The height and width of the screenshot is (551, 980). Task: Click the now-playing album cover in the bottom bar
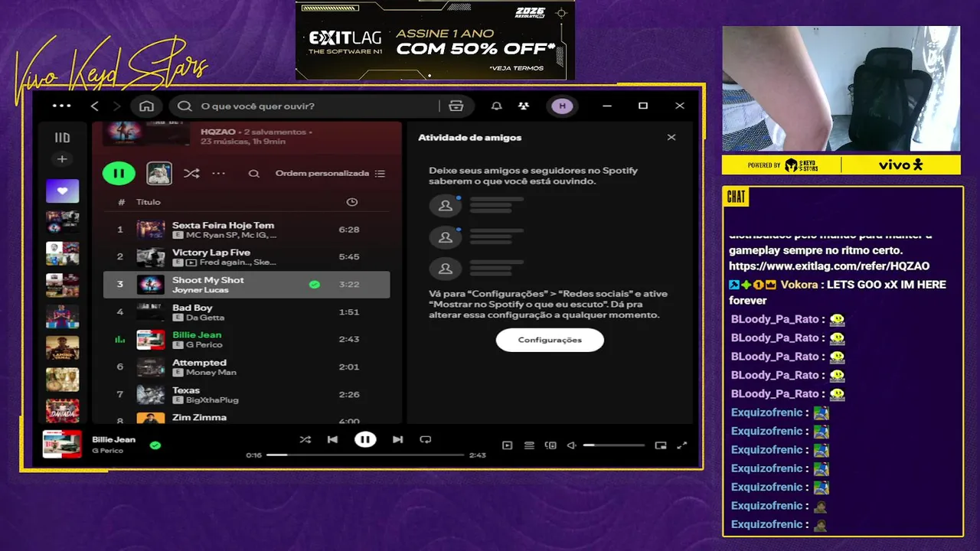click(62, 444)
